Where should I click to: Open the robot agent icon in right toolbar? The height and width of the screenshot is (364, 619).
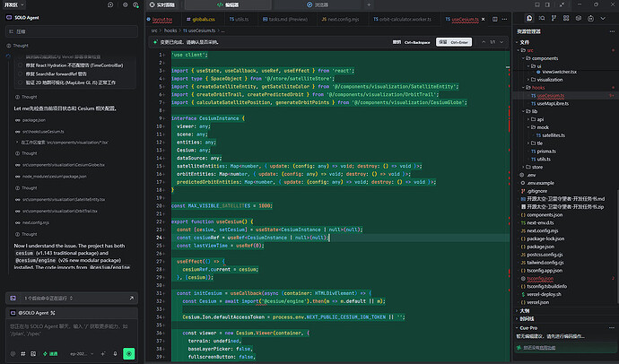[x=590, y=18]
